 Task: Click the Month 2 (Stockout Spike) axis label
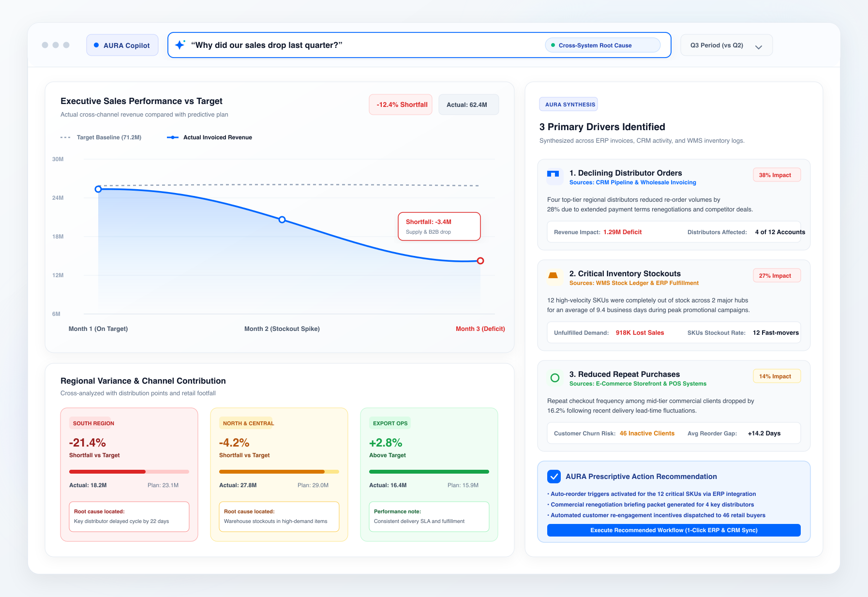(282, 329)
